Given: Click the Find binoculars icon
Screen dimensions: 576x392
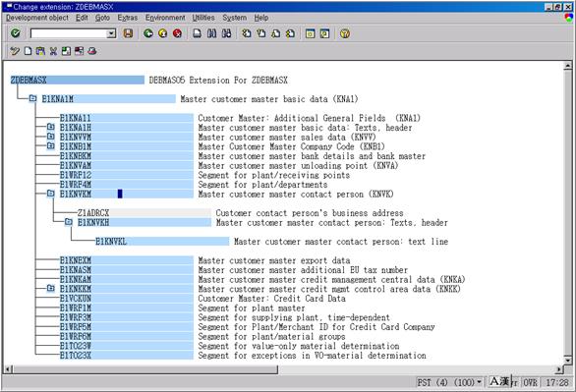Looking at the screenshot, I should (211, 33).
